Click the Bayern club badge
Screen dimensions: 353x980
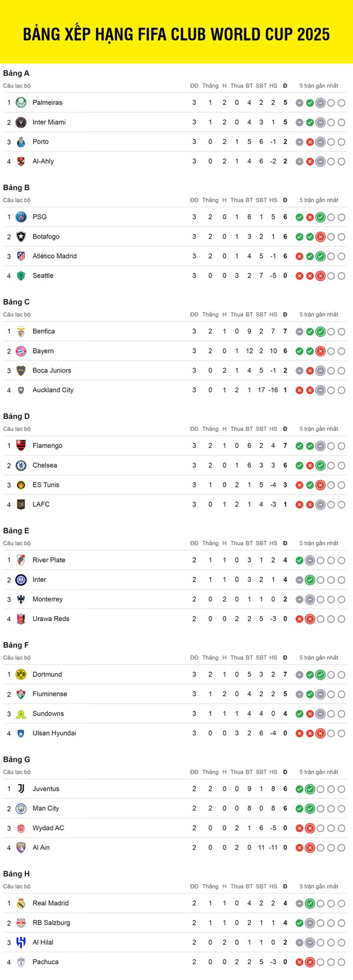(21, 351)
